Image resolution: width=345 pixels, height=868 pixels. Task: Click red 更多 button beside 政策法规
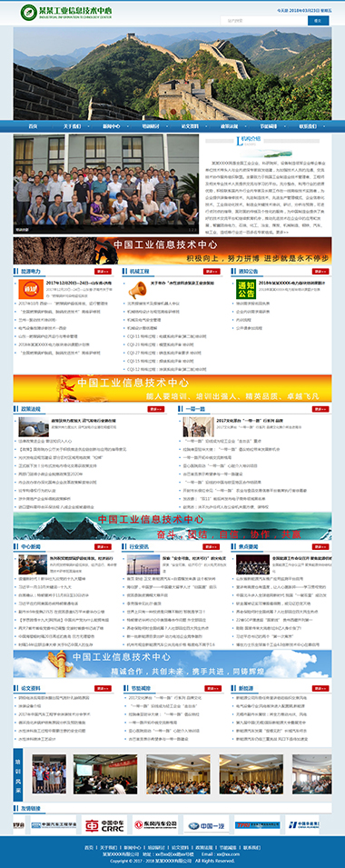[156, 409]
